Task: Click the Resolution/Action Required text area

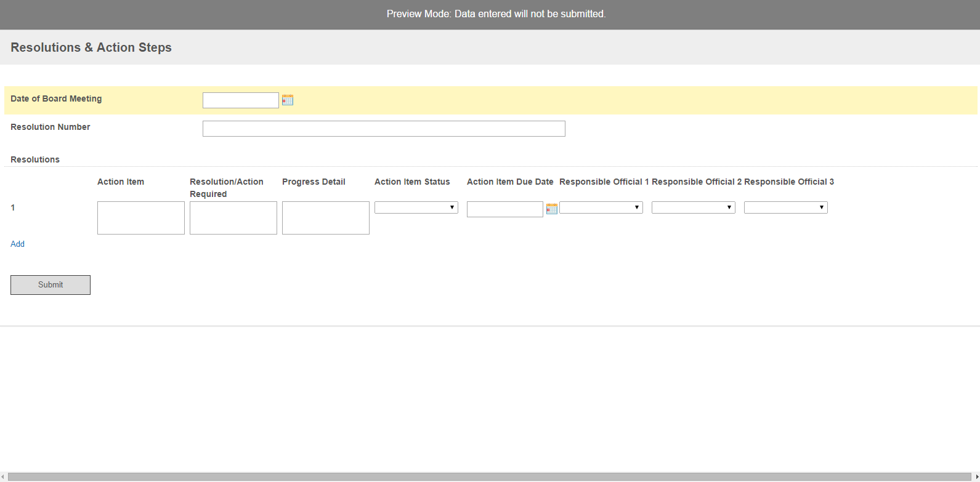Action: [233, 218]
